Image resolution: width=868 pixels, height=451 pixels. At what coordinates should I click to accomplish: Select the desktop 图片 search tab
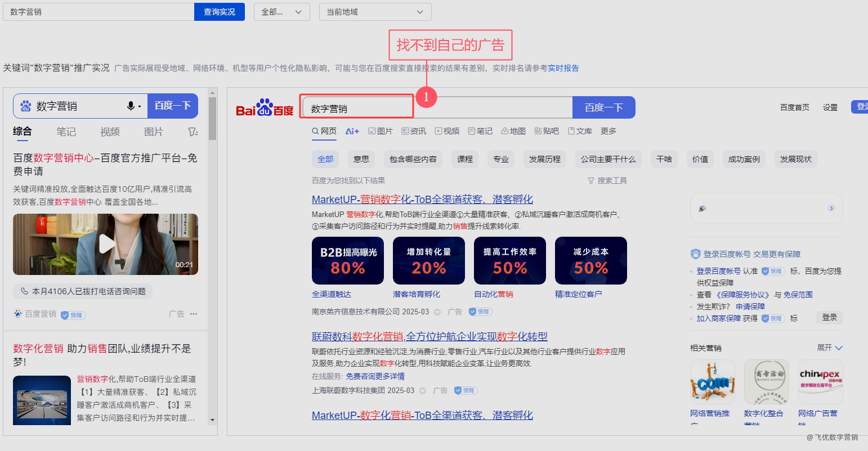point(381,131)
